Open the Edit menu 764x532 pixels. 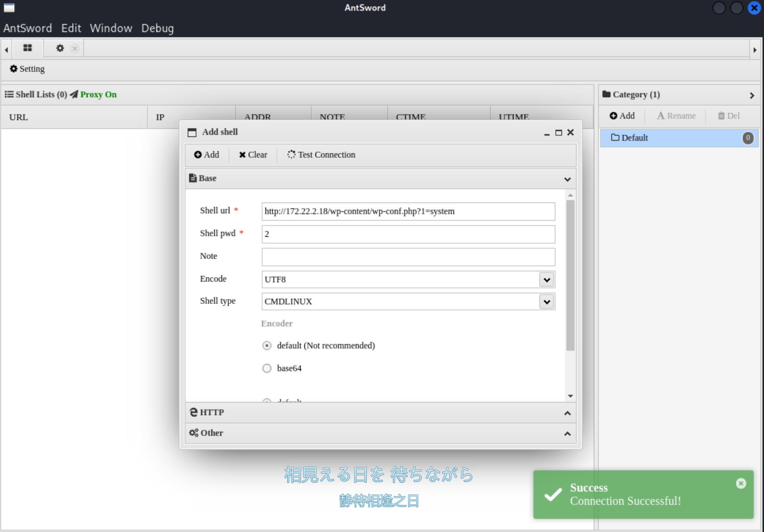click(71, 28)
